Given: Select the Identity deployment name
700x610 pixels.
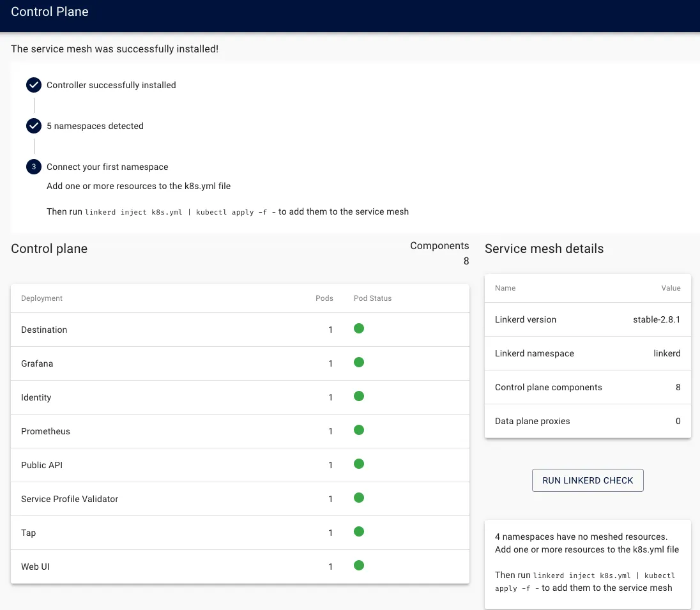Looking at the screenshot, I should pyautogui.click(x=36, y=397).
